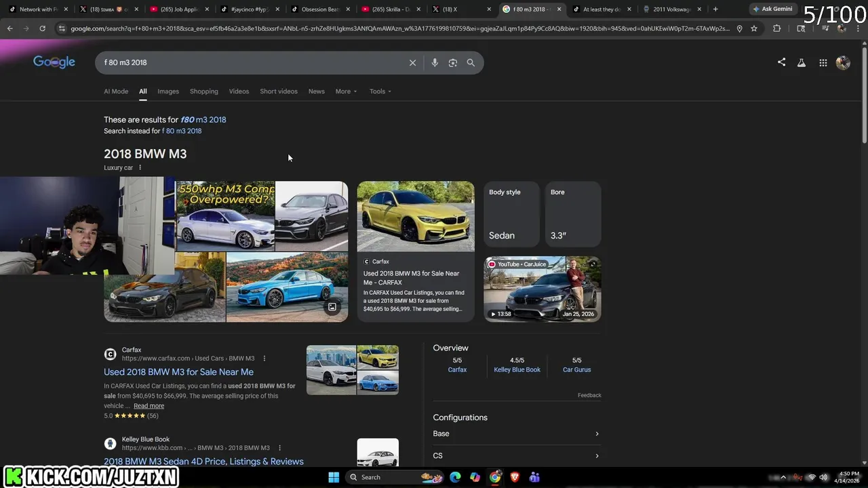Open a new browser tab
Screen dimensions: 868x488
pyautogui.click(x=715, y=9)
